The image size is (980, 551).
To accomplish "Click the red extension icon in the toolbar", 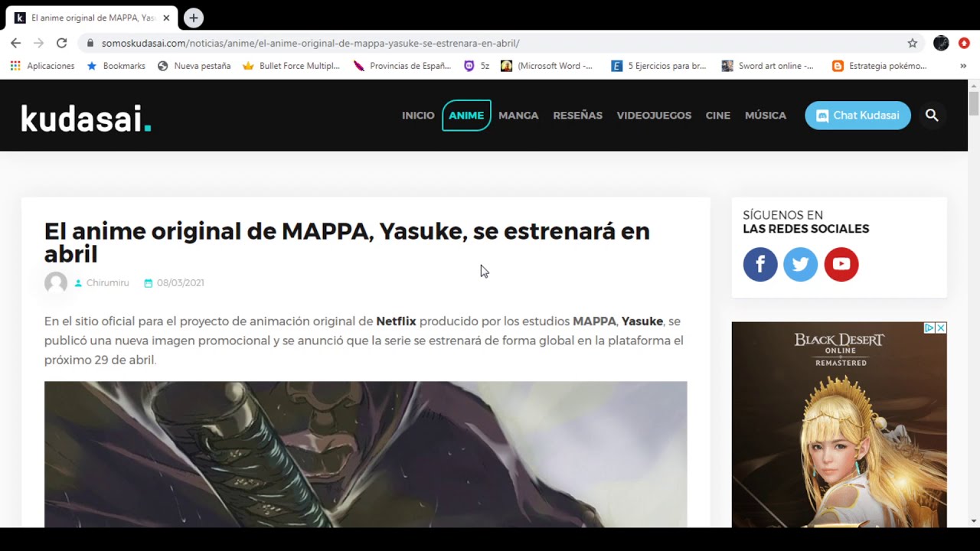I will 963,43.
